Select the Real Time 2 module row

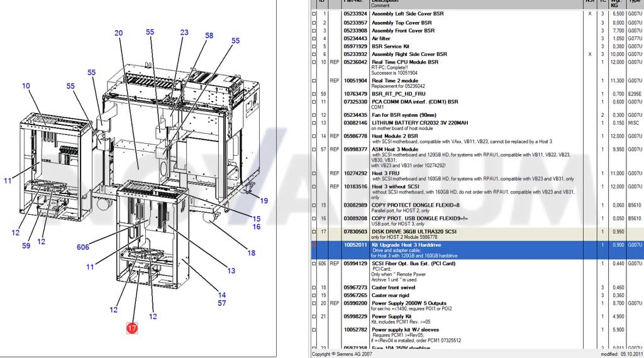coord(477,84)
